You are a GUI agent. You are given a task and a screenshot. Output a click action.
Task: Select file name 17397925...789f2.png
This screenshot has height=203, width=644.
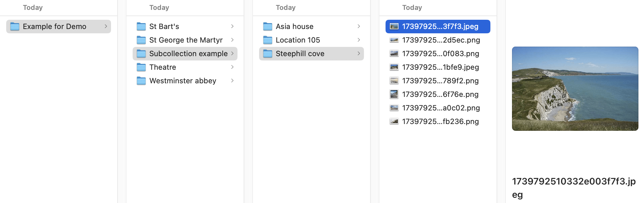click(x=440, y=81)
